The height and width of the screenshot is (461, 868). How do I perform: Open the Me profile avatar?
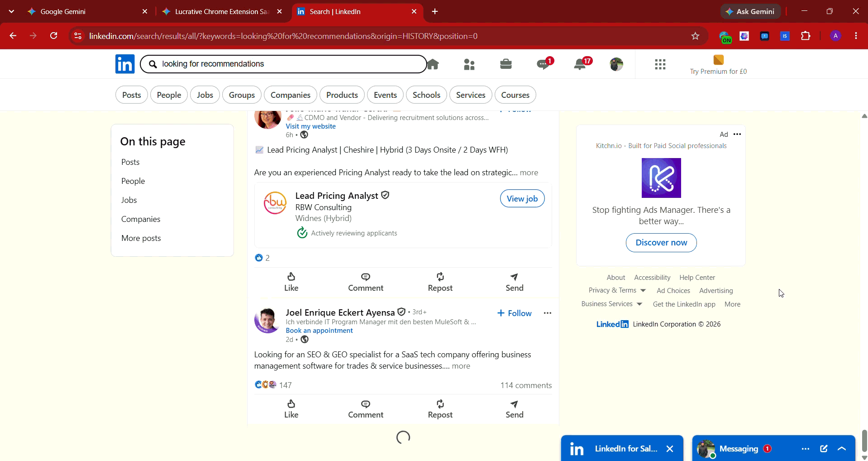click(x=616, y=64)
